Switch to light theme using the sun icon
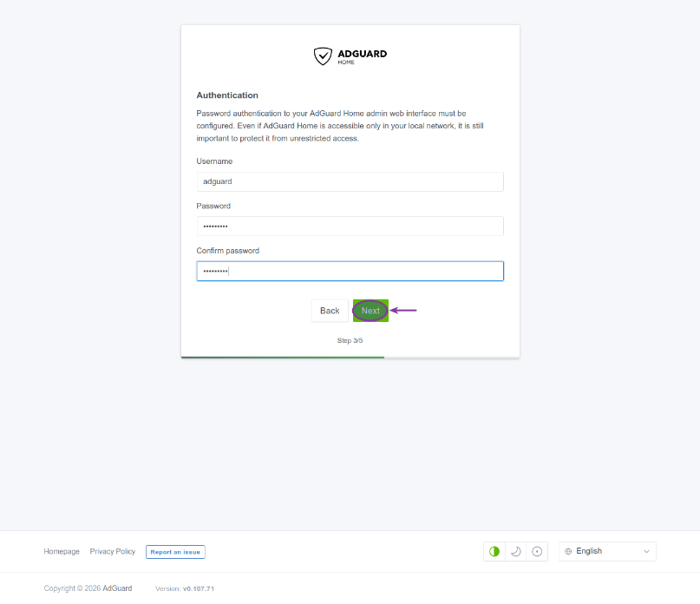The width and height of the screenshot is (700, 604). [537, 551]
